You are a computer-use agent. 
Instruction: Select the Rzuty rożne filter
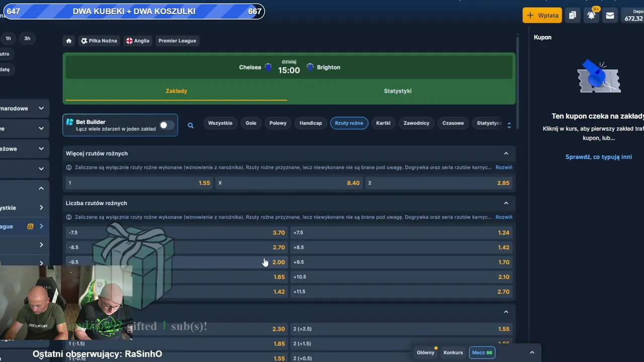pos(349,123)
